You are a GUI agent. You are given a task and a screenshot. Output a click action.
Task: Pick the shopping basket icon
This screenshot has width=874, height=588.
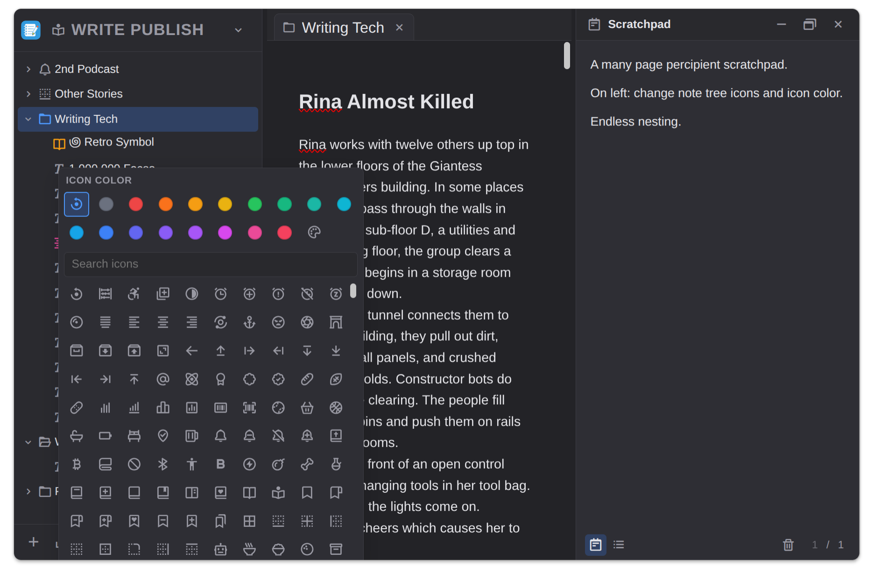(307, 408)
